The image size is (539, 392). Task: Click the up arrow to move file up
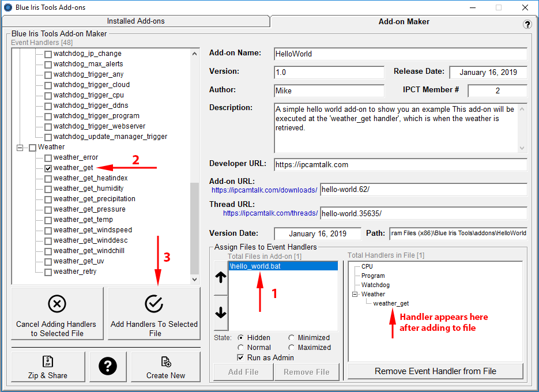pyautogui.click(x=221, y=277)
